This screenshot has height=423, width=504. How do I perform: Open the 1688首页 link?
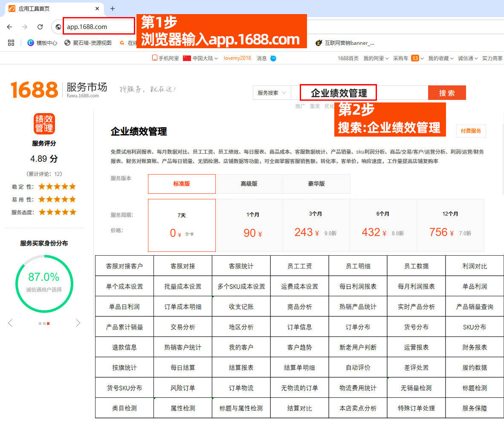tap(348, 58)
